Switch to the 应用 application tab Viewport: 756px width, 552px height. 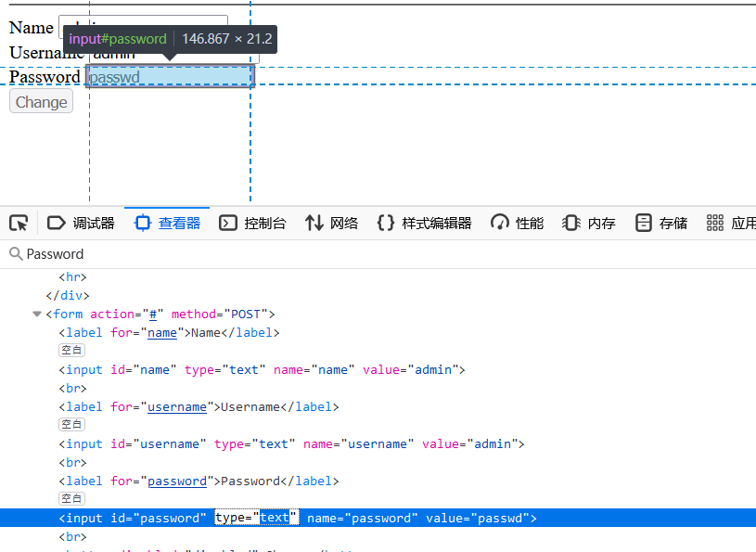click(x=731, y=224)
